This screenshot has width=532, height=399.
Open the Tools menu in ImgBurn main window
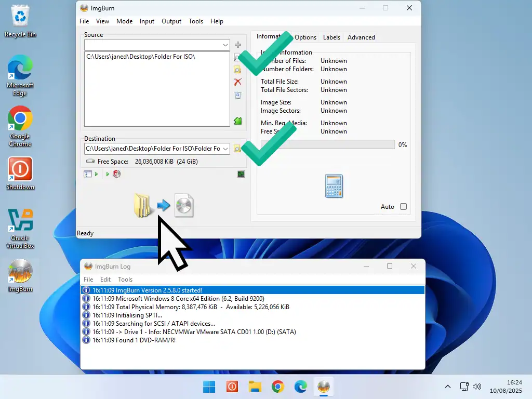[196, 21]
